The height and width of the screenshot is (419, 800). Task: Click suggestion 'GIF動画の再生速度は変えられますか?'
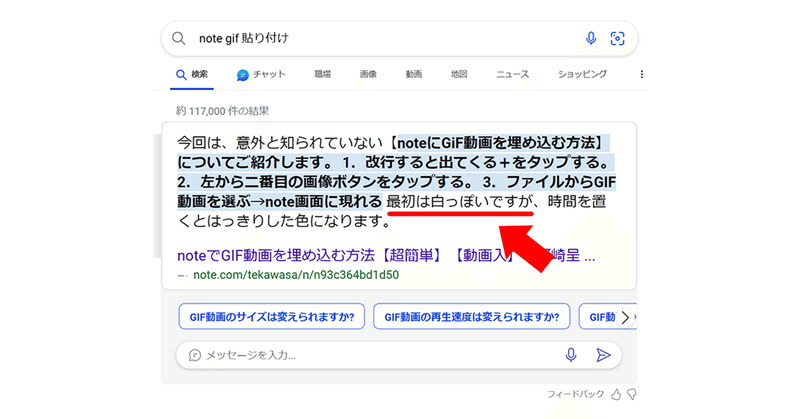point(471,317)
